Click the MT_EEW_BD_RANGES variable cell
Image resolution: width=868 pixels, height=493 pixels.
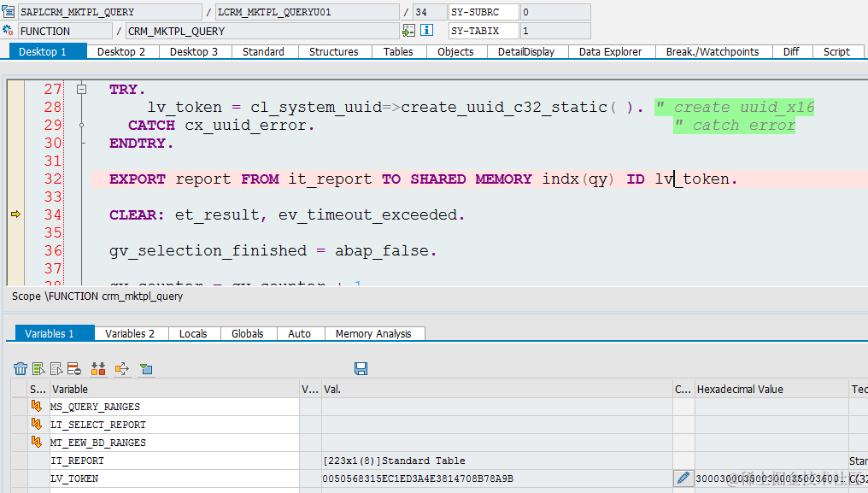pos(173,442)
